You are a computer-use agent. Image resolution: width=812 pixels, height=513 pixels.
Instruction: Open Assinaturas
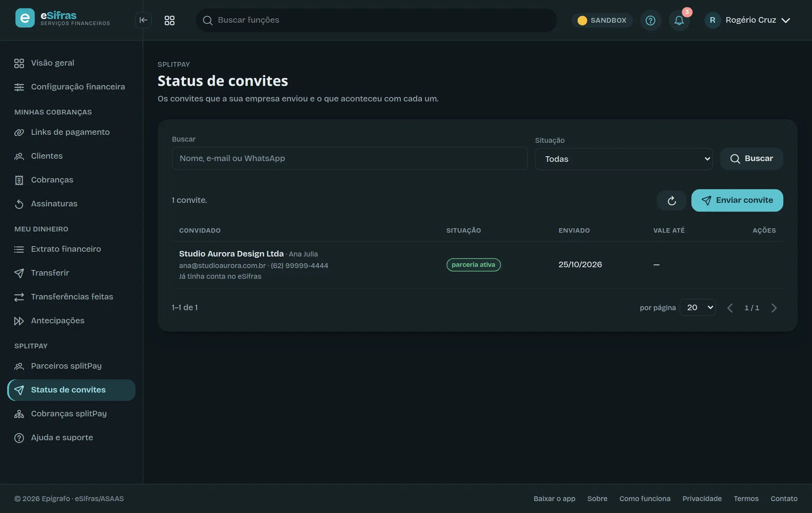[72, 204]
